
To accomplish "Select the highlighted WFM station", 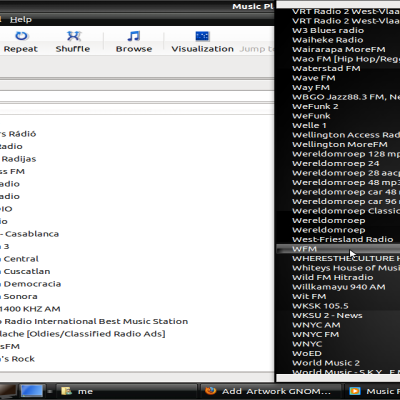I will [x=338, y=249].
